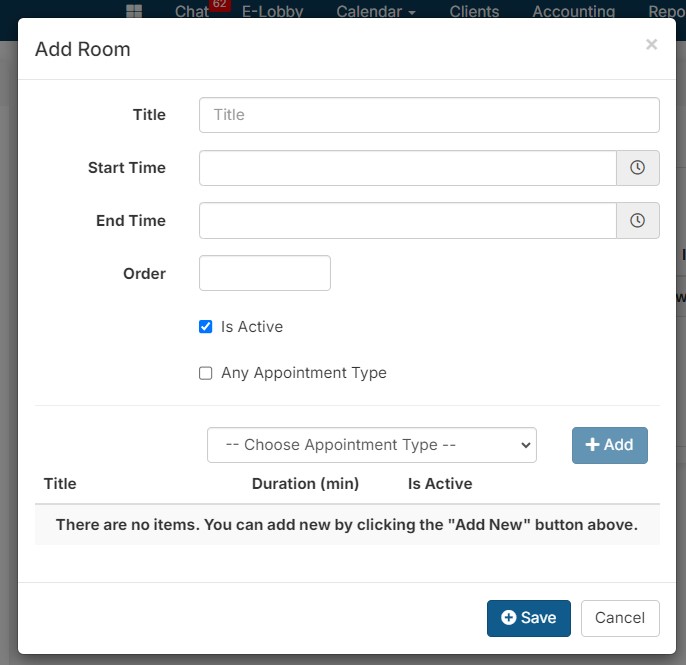Viewport: 686px width, 665px height.
Task: Focus the Title text field
Action: click(x=429, y=115)
